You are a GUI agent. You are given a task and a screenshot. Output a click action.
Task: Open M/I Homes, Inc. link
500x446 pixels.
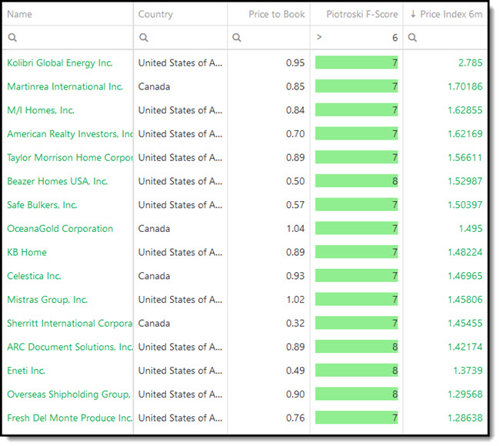pyautogui.click(x=41, y=110)
